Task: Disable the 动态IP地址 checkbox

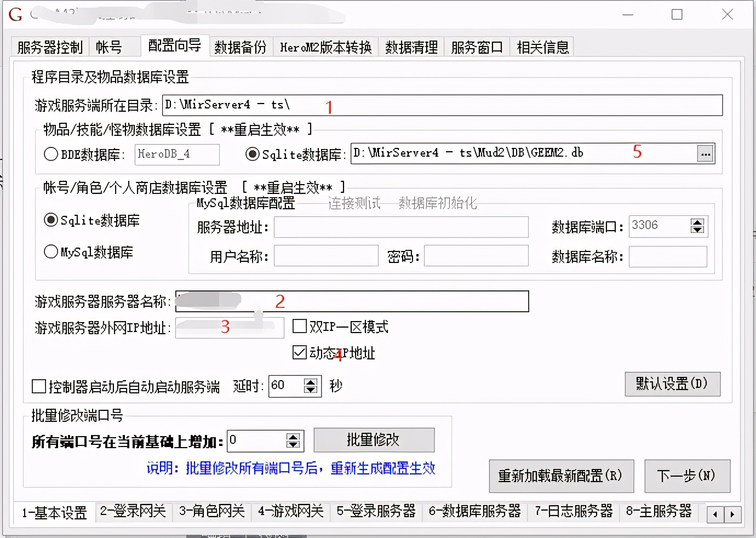Action: 299,352
